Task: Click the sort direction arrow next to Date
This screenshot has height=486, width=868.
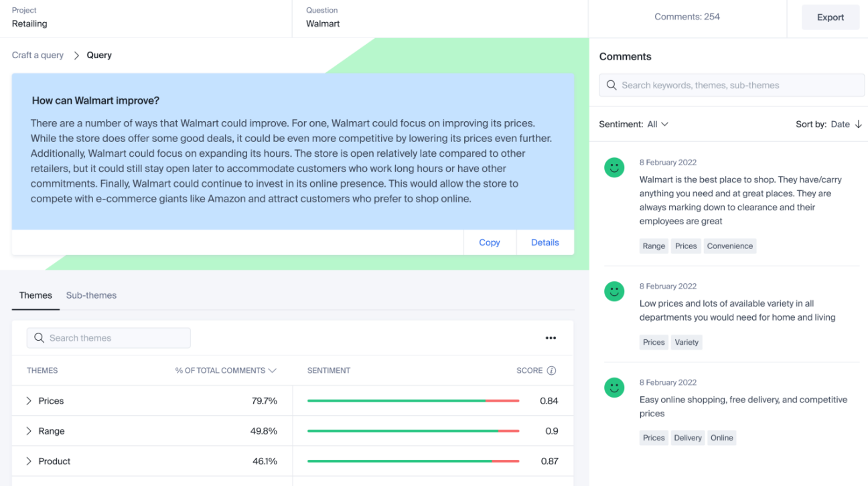Action: (x=859, y=125)
